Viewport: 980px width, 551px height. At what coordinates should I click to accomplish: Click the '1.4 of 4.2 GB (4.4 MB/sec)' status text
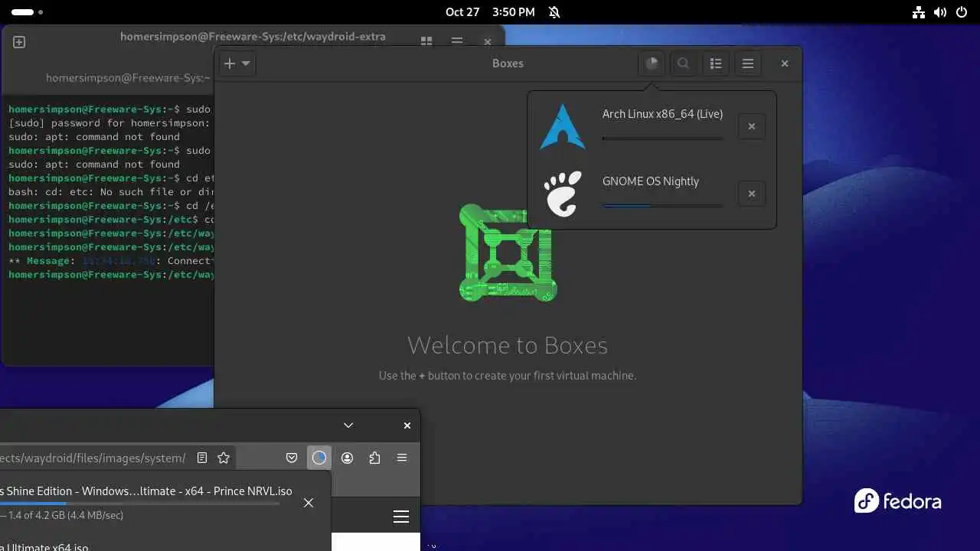66,515
